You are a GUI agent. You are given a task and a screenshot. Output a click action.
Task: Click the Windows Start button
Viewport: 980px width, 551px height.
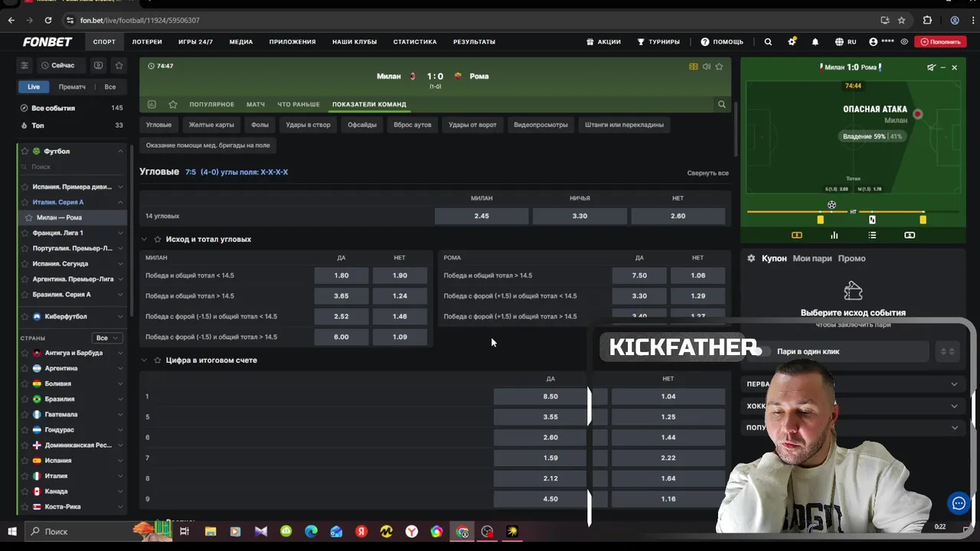[11, 531]
